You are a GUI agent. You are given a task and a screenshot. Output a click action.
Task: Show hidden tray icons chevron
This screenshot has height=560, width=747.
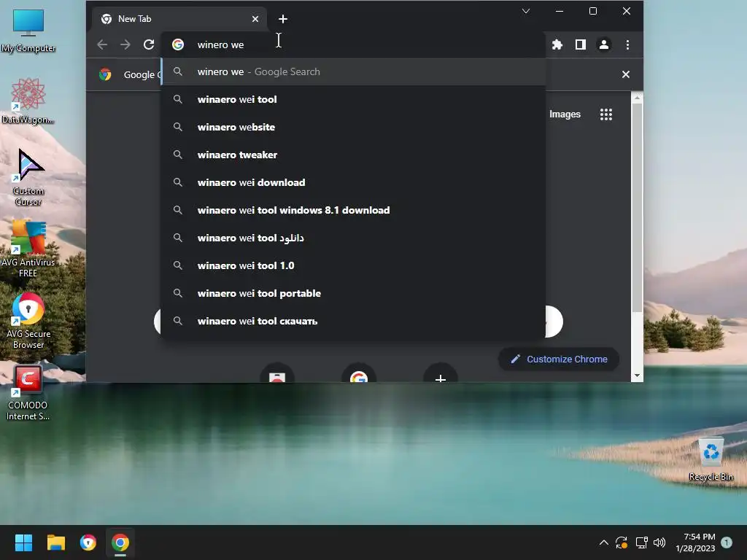603,542
